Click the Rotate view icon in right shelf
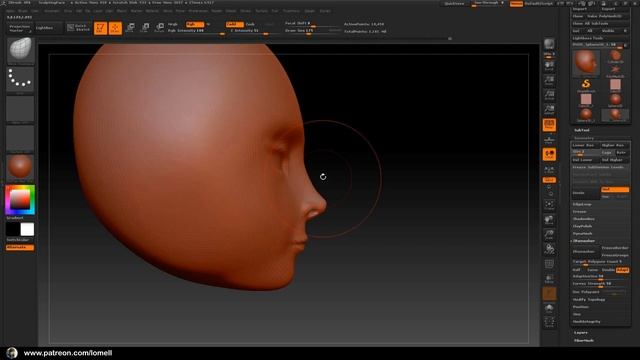The height and width of the screenshot is (360, 640). coord(549,249)
